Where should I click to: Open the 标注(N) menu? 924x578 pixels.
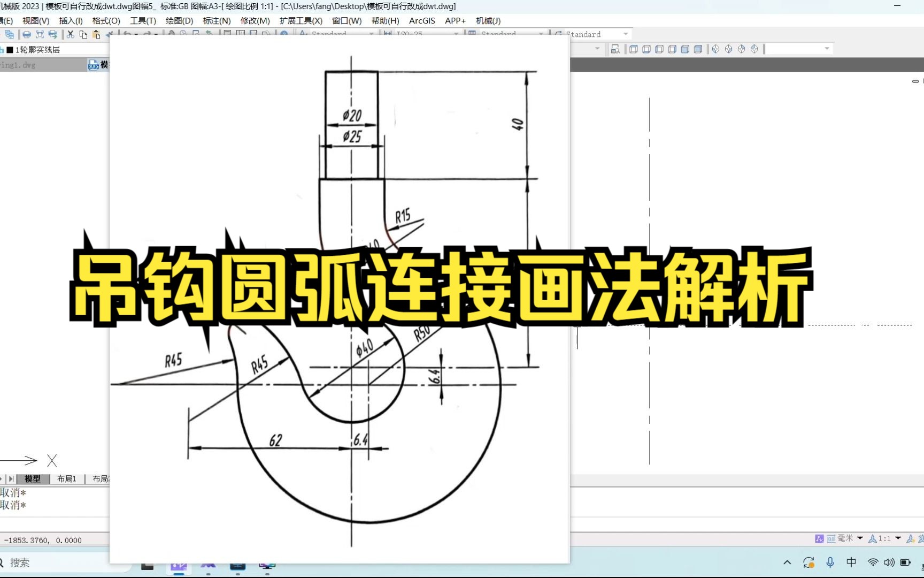[217, 21]
